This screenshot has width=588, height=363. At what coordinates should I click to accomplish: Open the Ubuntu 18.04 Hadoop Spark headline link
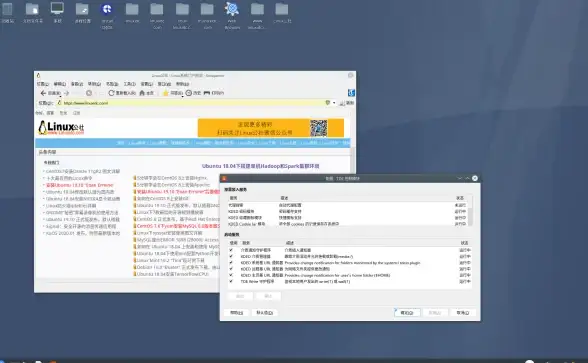(261, 166)
